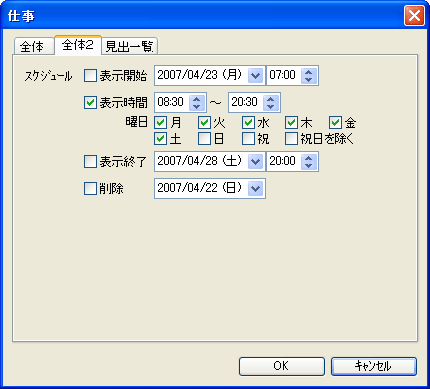Decrease the 08:30 start time spinner
Screen dimensions: 430x389
(x=197, y=106)
